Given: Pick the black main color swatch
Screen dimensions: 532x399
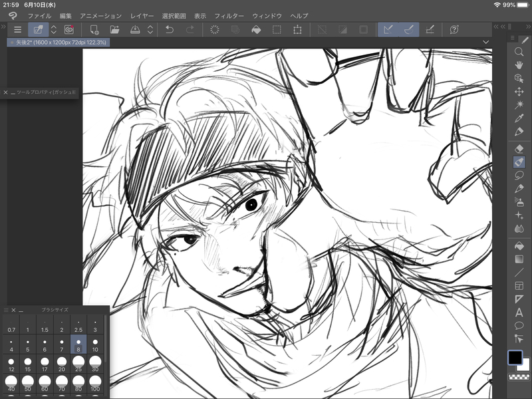Looking at the screenshot, I should [x=515, y=357].
